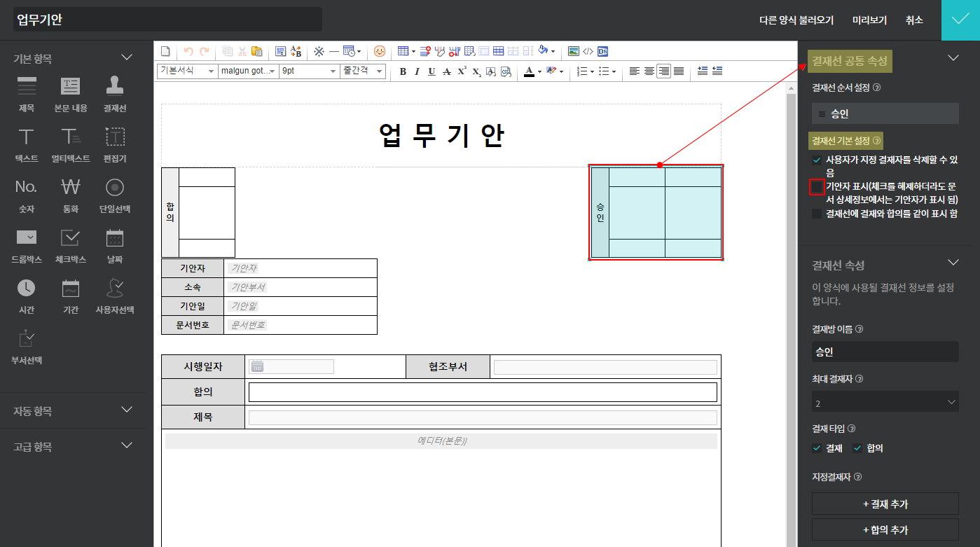Click the emoticon smiley icon in toolbar
Image resolution: width=980 pixels, height=547 pixels.
click(x=380, y=51)
